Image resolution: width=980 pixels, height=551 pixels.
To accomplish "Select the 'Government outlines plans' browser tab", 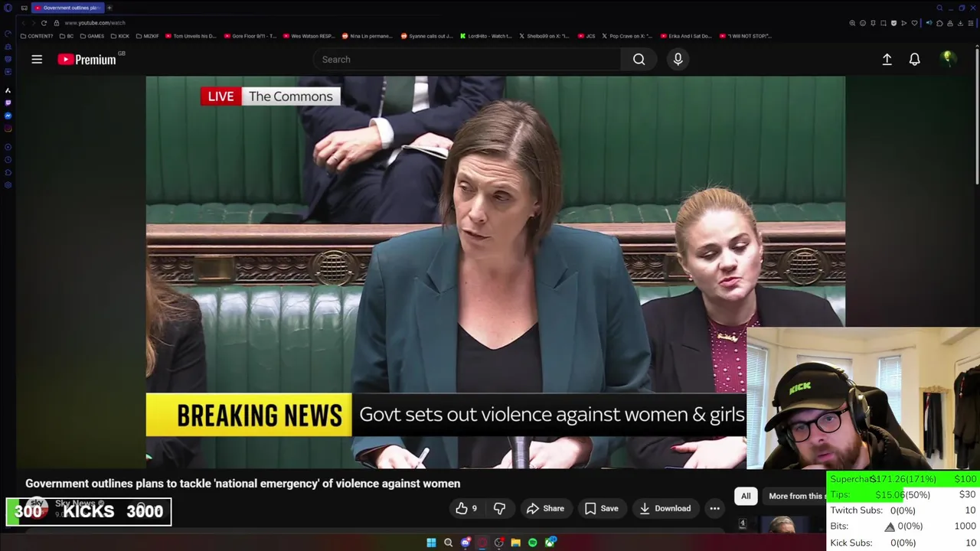I will [x=67, y=8].
